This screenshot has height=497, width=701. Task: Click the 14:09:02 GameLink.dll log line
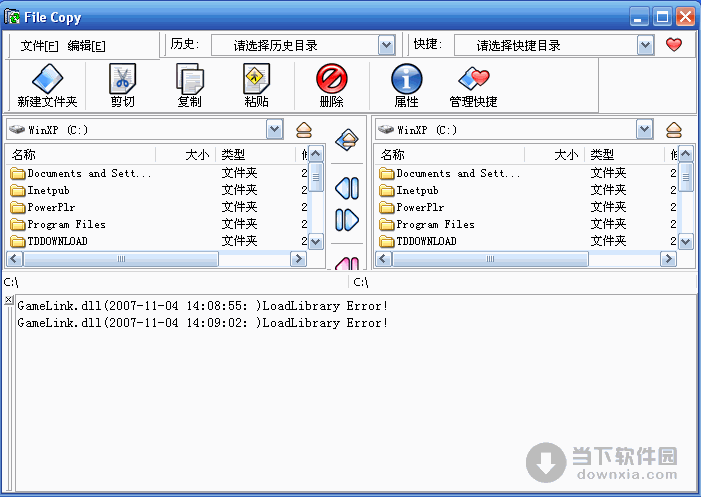(202, 323)
